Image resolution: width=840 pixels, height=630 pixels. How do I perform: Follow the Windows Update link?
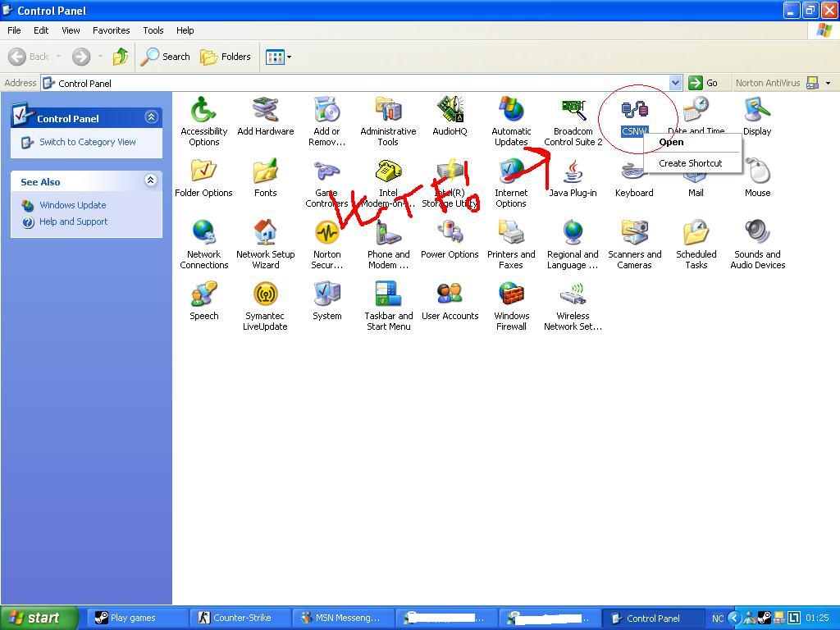point(72,205)
